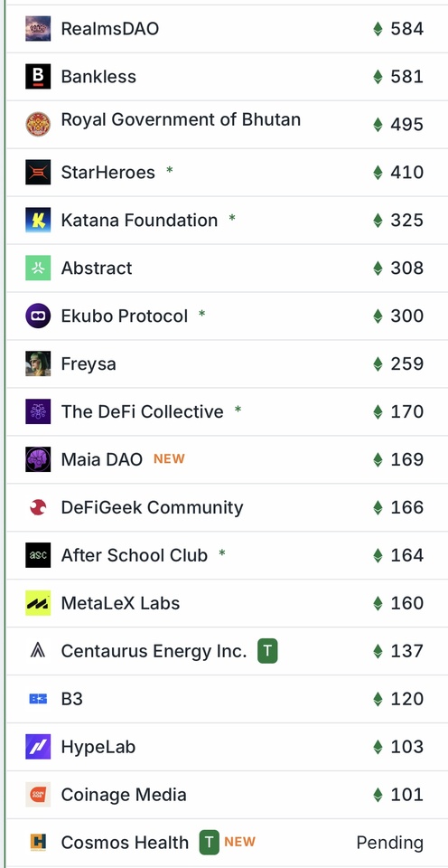
Task: Click the Ekubo Protocol purple icon
Action: [x=38, y=316]
